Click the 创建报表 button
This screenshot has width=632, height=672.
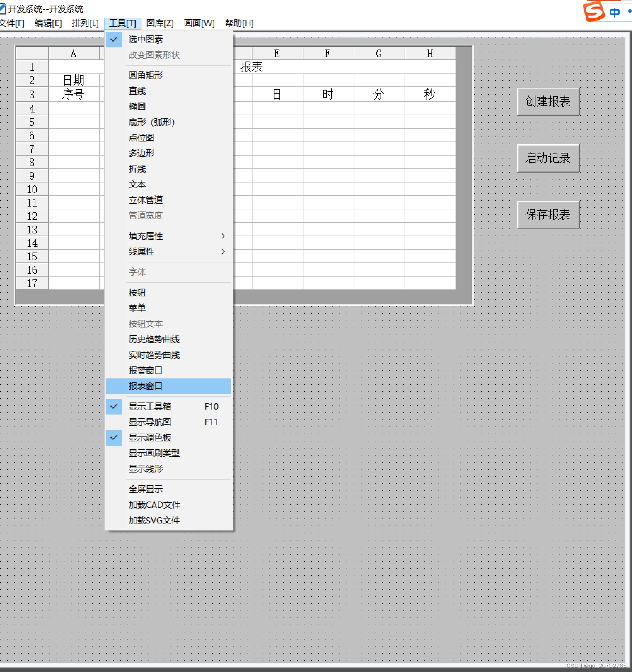pyautogui.click(x=548, y=102)
